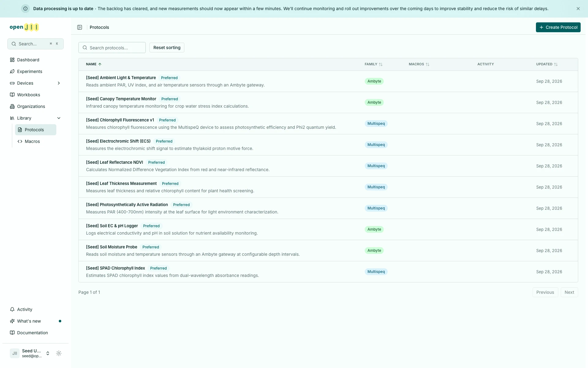Image resolution: width=588 pixels, height=368 pixels.
Task: Click Reset sorting button
Action: tap(167, 48)
